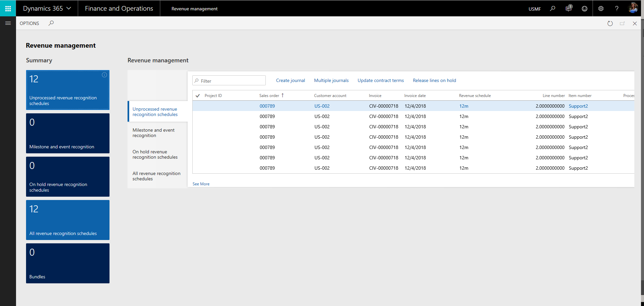The height and width of the screenshot is (306, 644).
Task: Open the messages notification icon
Action: tap(569, 9)
